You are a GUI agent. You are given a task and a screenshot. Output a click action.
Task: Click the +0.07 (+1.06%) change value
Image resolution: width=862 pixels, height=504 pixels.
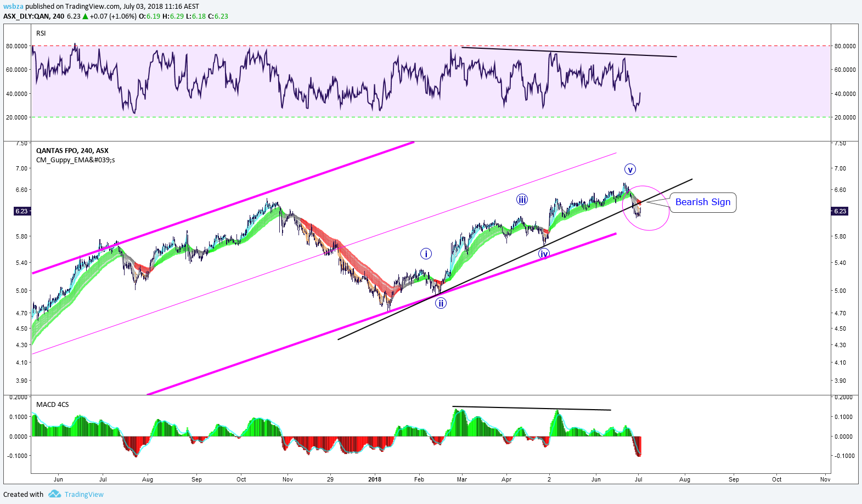click(x=113, y=16)
